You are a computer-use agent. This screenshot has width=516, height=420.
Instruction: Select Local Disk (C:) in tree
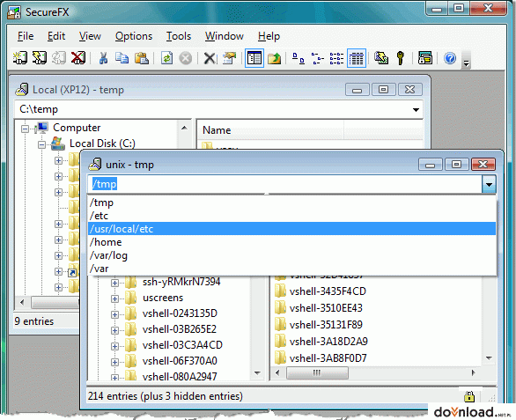(x=102, y=144)
